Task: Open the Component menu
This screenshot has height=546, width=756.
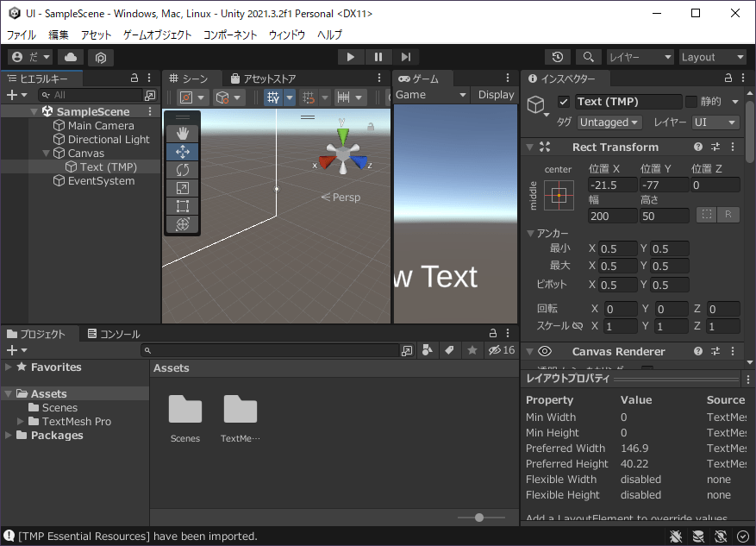Action: pos(230,35)
